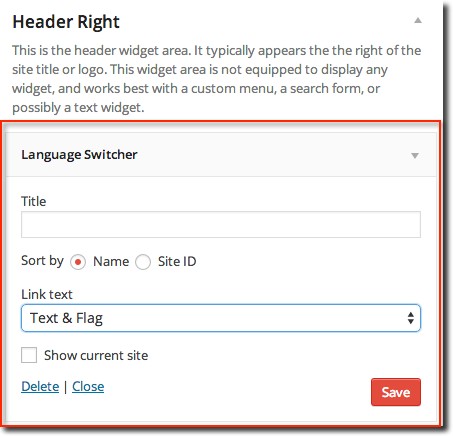
Task: Click the up-down arrows on Link text select
Action: point(411,318)
